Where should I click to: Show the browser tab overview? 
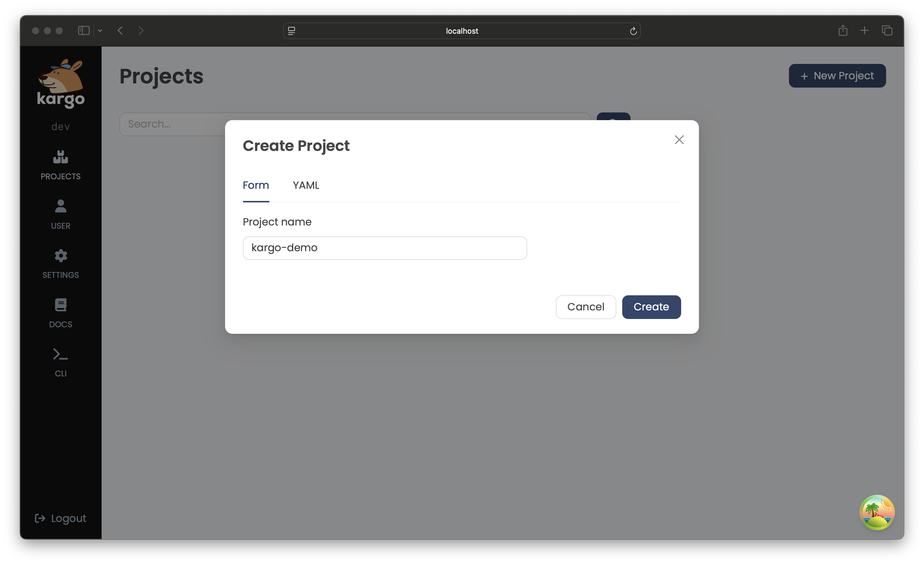887,30
